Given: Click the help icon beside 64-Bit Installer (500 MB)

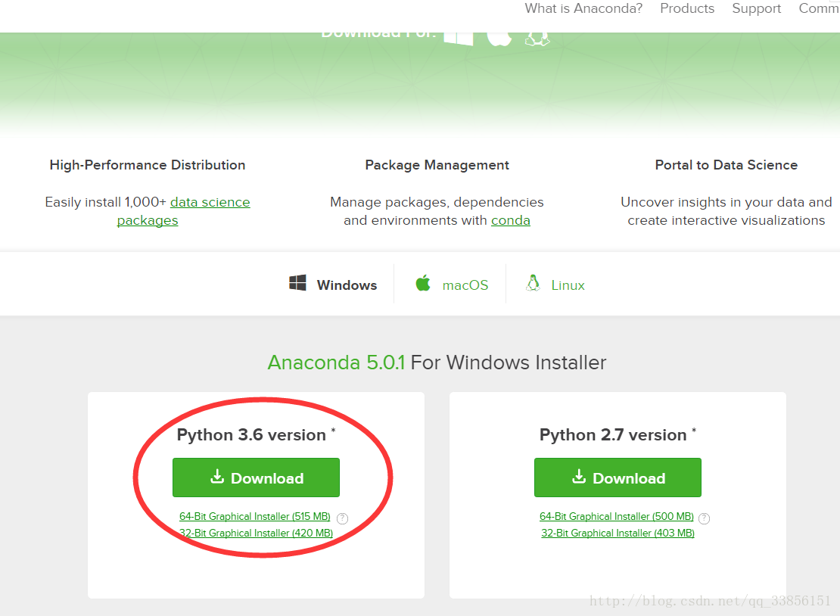Looking at the screenshot, I should click(x=704, y=518).
